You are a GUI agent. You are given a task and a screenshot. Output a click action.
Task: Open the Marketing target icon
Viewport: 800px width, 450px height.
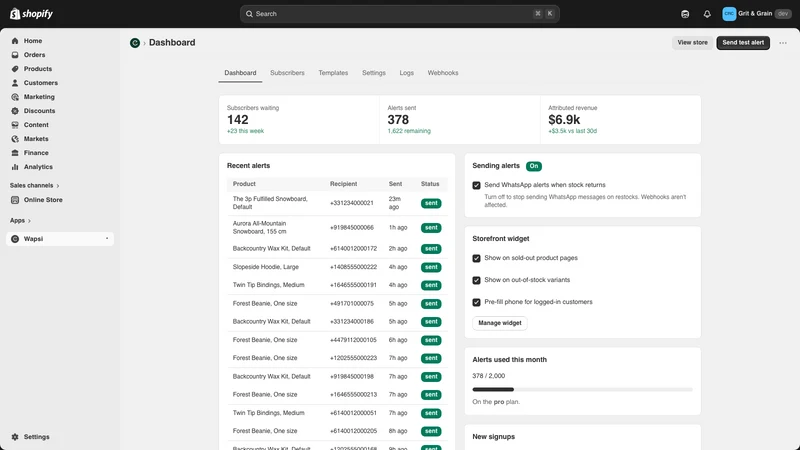15,97
